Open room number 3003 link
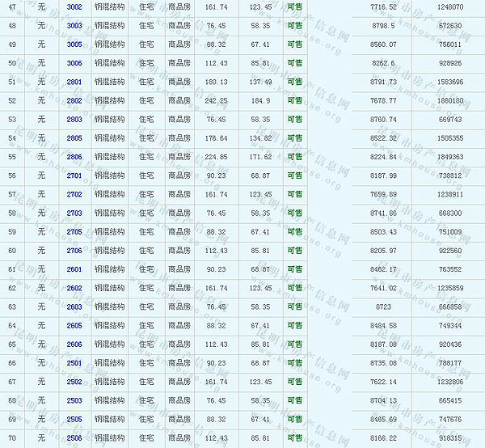 click(x=74, y=26)
